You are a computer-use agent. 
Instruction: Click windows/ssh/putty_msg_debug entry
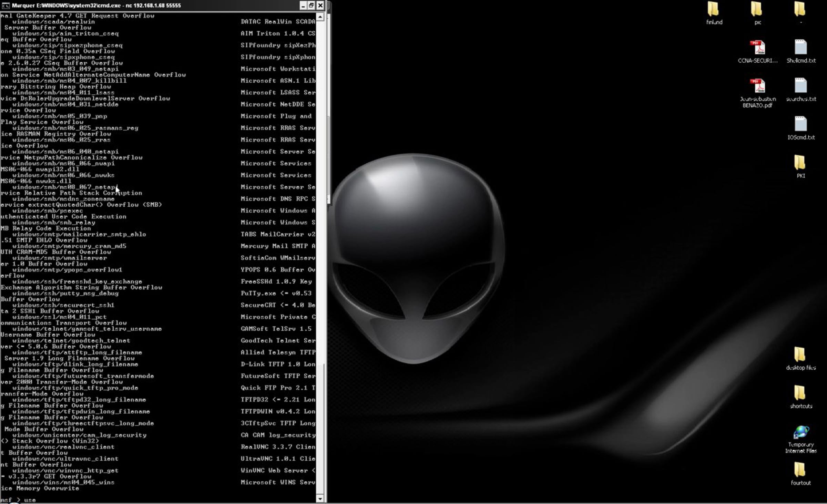click(x=65, y=294)
